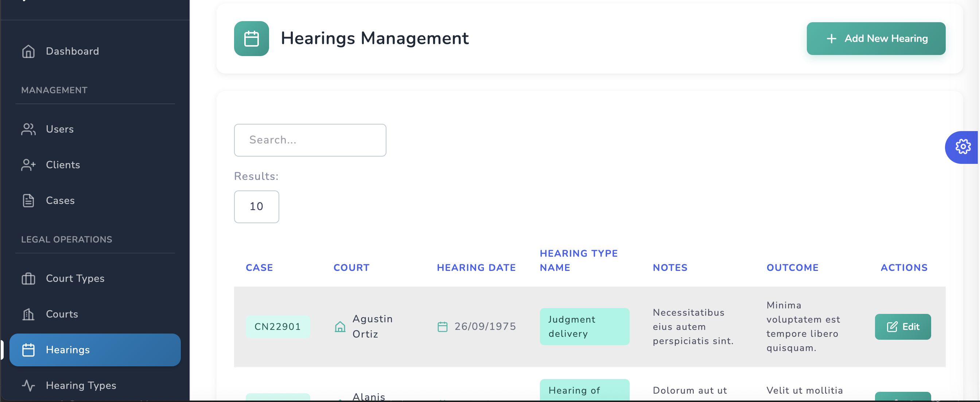
Task: Open the floating settings gear on the right
Action: point(963,147)
